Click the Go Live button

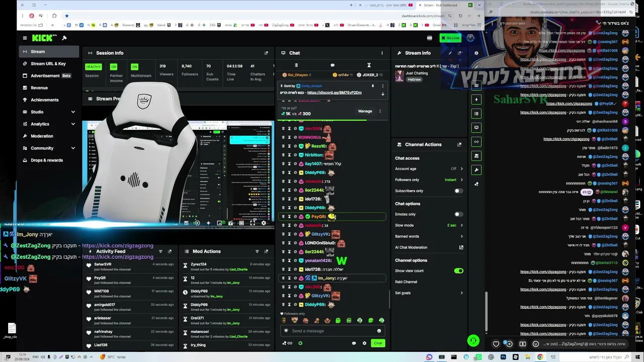pos(450,38)
